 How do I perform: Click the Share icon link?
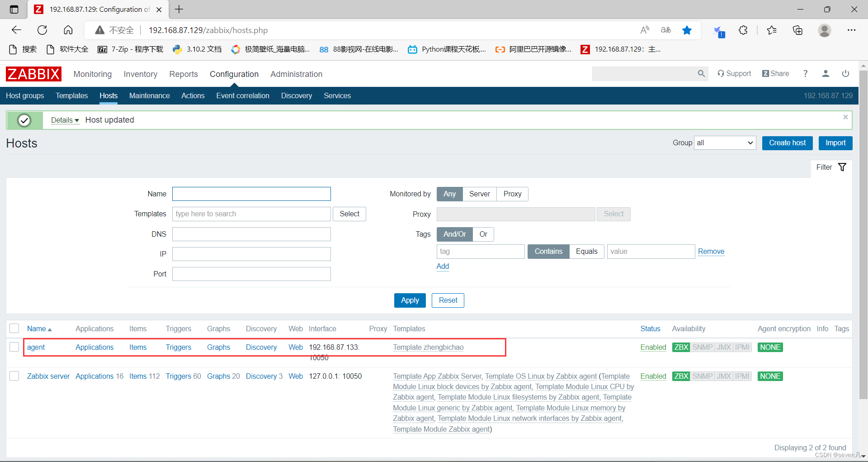pos(776,73)
